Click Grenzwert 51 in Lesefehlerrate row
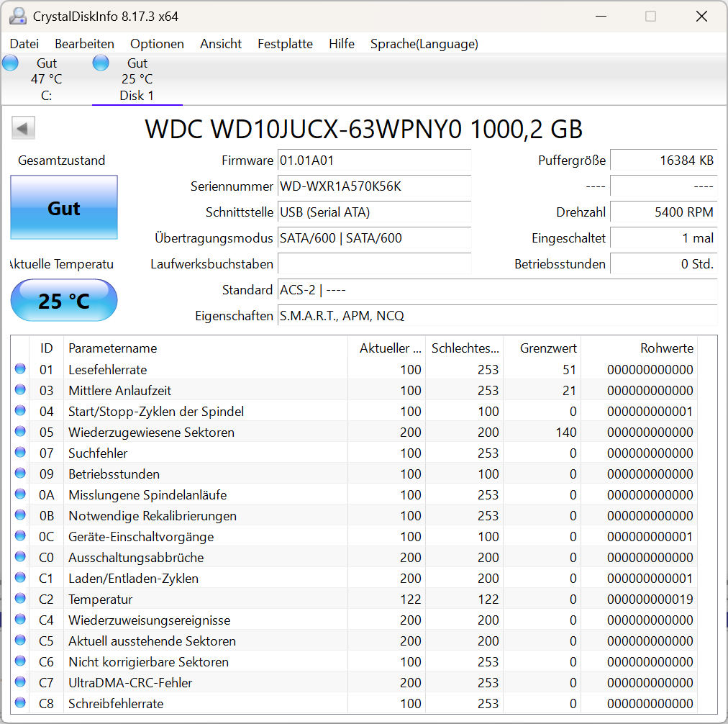Screen dimensions: 728x724 click(x=569, y=369)
